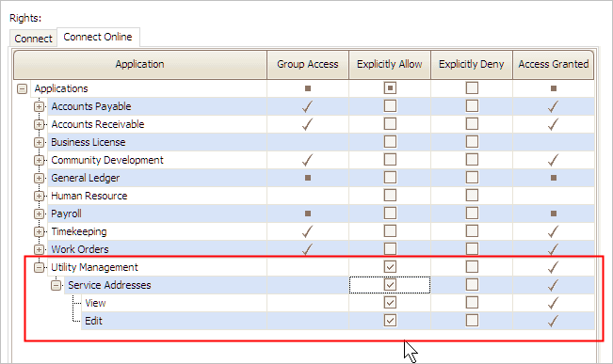
Task: Toggle Explicitly Allow for Applications
Action: (x=390, y=88)
